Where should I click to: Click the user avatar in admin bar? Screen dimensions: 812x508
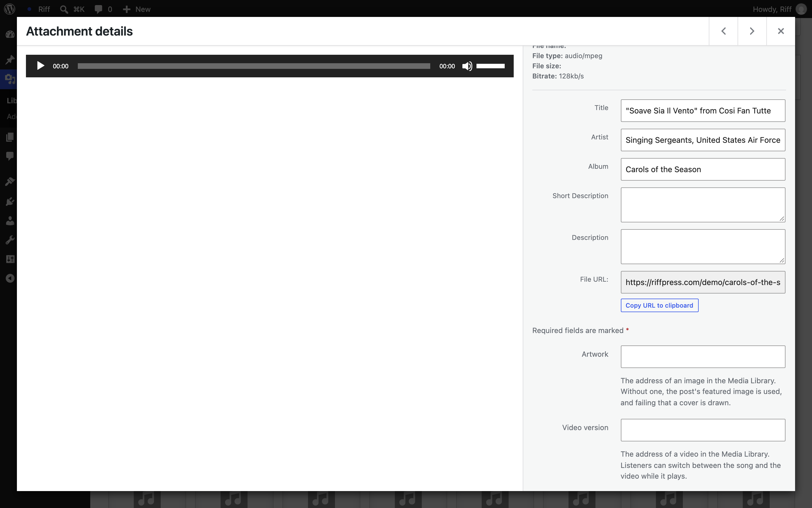click(x=801, y=9)
